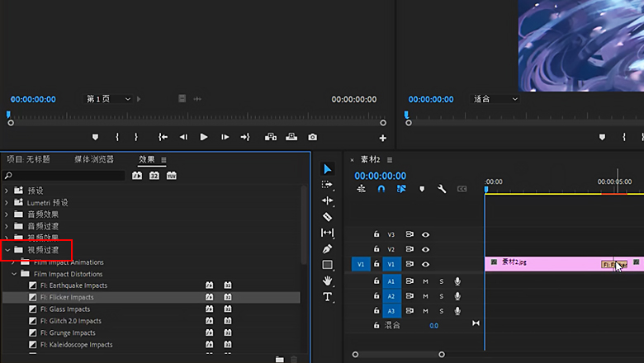
Task: Select the Pen tool
Action: click(327, 249)
